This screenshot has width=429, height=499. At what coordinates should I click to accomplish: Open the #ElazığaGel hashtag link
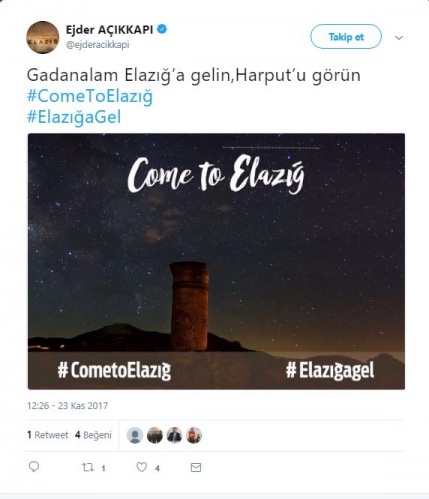74,117
